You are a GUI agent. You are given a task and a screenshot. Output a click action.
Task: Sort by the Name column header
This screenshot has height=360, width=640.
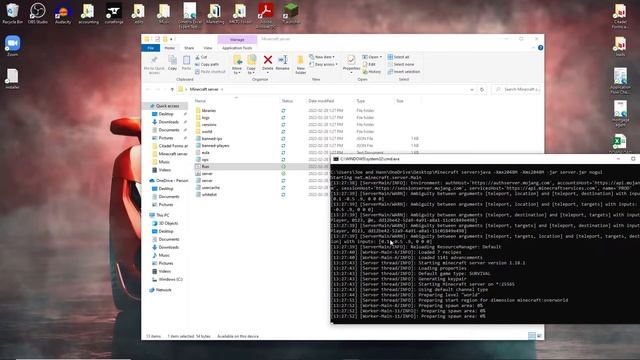200,101
